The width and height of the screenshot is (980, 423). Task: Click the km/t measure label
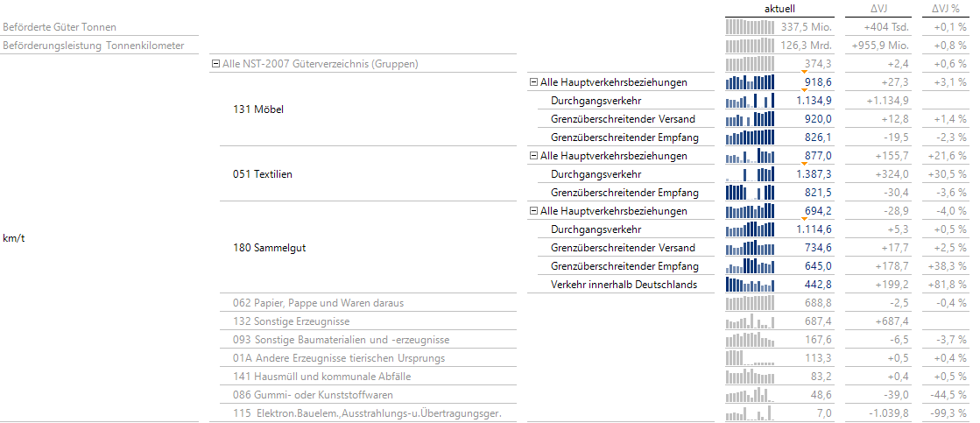[x=13, y=238]
